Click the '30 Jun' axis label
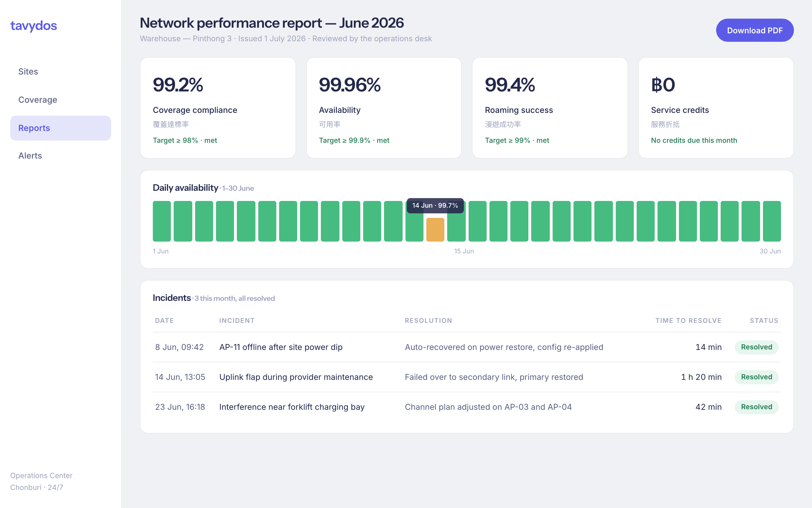 pyautogui.click(x=770, y=251)
